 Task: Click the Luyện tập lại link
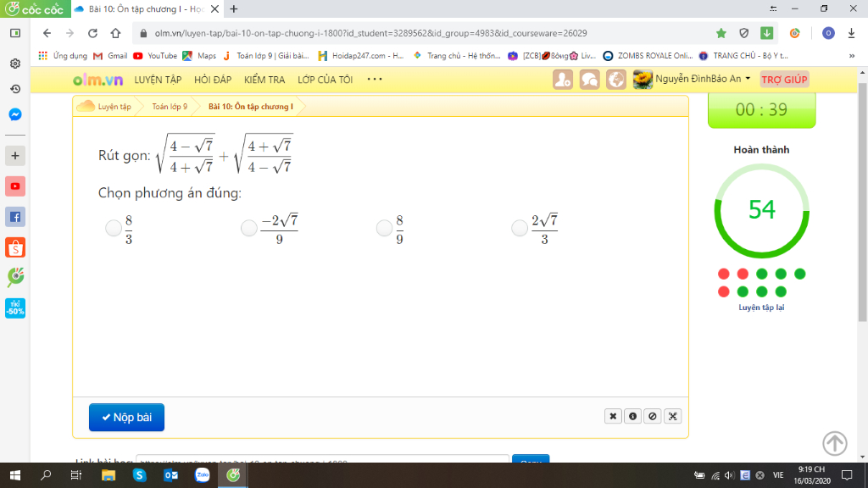pos(761,308)
